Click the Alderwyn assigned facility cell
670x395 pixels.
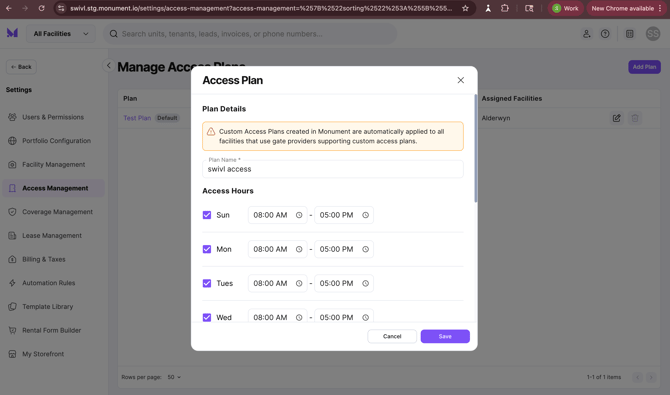(x=496, y=118)
